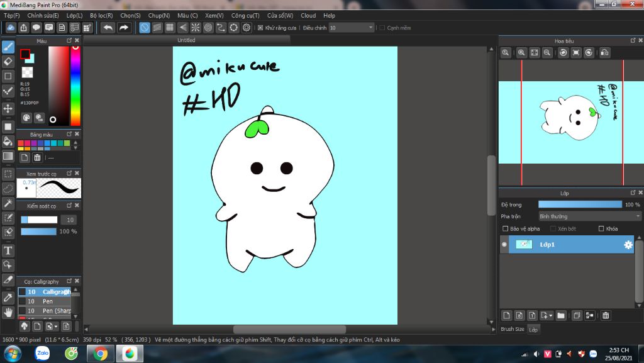Enable the parallel lines snap guide
The width and height of the screenshot is (644, 363).
click(x=157, y=28)
